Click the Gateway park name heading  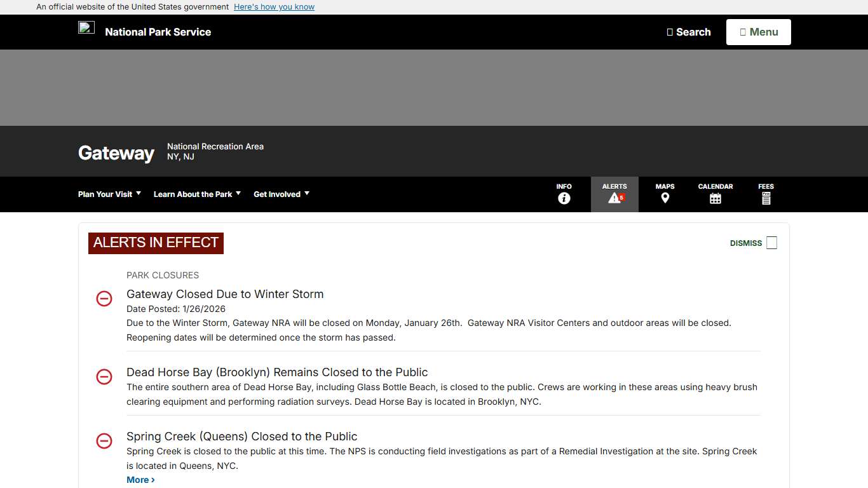click(x=116, y=153)
